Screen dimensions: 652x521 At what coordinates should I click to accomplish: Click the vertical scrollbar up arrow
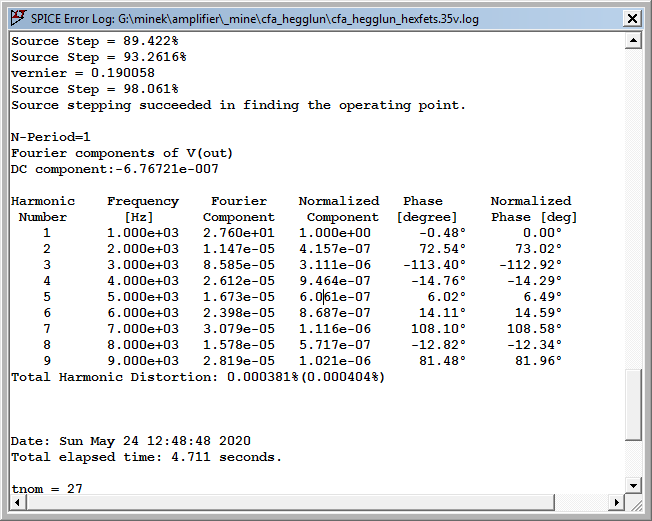point(633,40)
